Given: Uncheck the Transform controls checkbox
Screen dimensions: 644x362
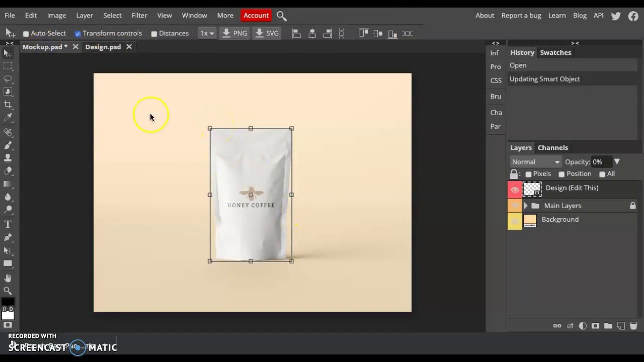Looking at the screenshot, I should click(77, 34).
